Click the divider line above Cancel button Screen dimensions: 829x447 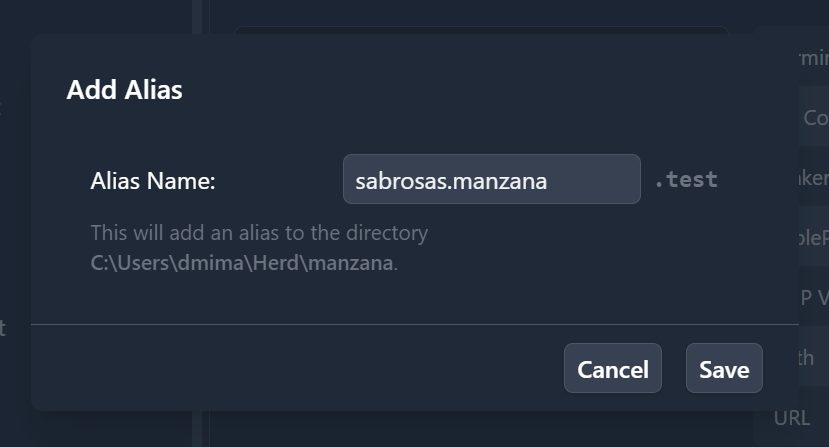(x=414, y=324)
